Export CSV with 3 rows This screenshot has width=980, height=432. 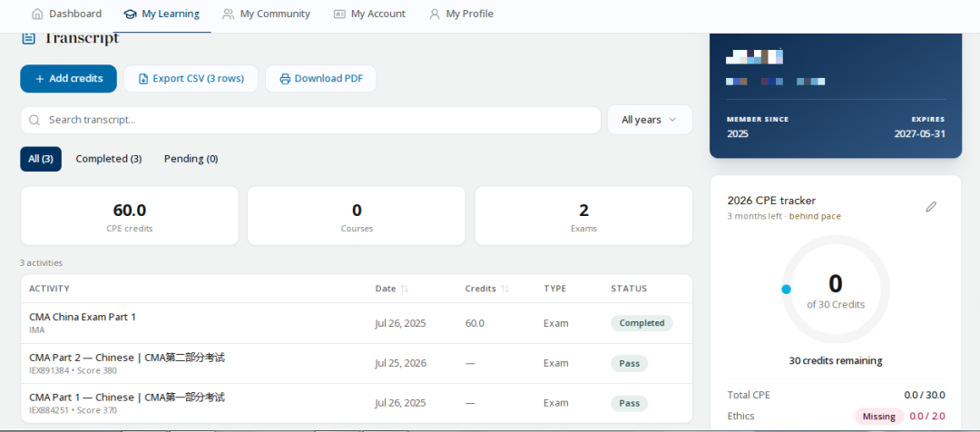click(191, 79)
